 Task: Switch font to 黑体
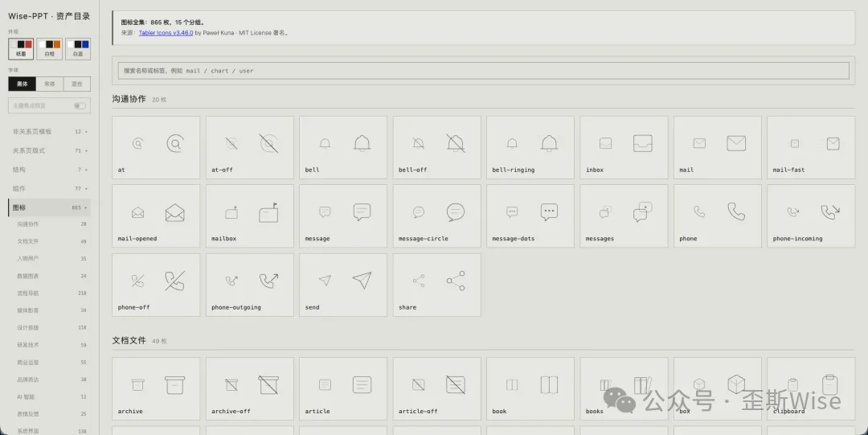[x=23, y=84]
